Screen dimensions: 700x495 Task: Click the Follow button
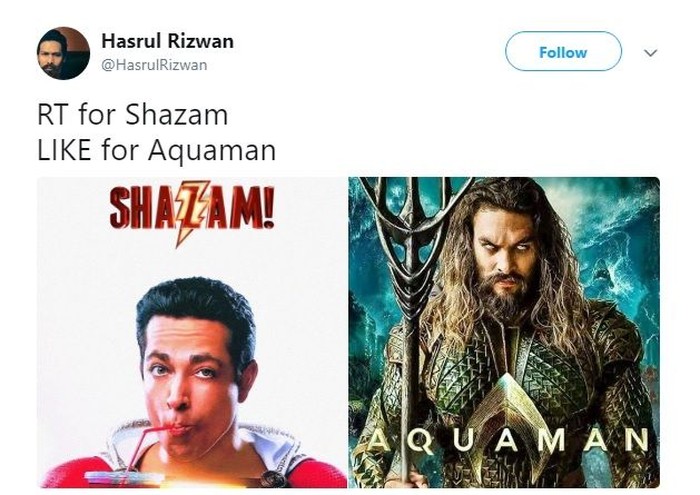[563, 52]
